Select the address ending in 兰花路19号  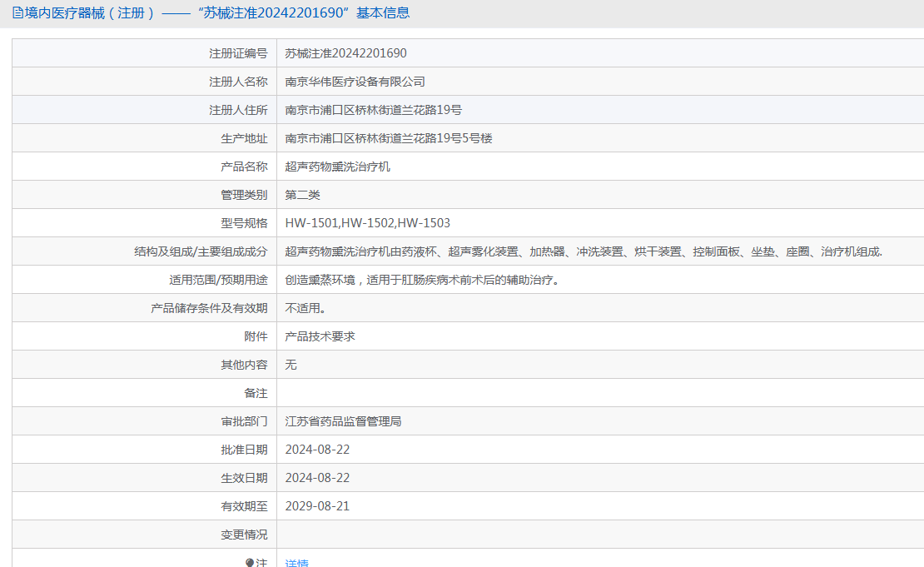[374, 110]
